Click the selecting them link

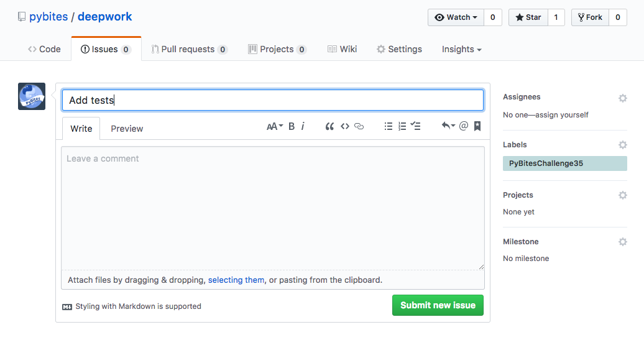[236, 280]
